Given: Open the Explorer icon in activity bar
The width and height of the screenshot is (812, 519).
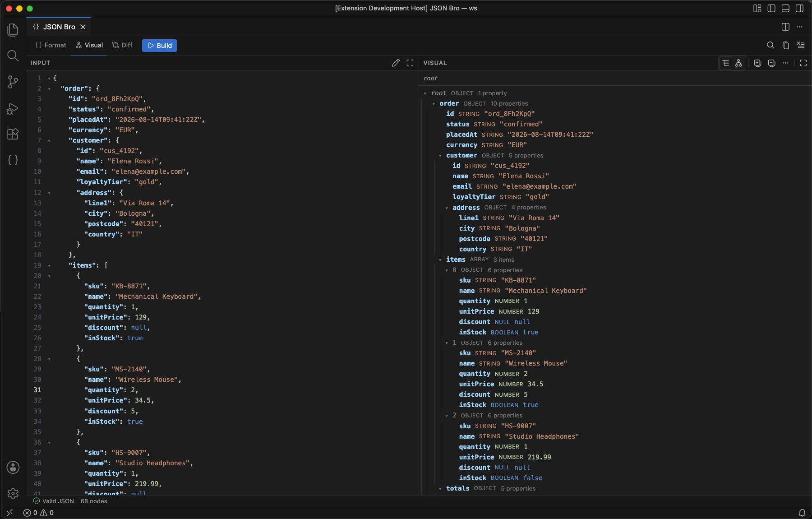Looking at the screenshot, I should 13,30.
